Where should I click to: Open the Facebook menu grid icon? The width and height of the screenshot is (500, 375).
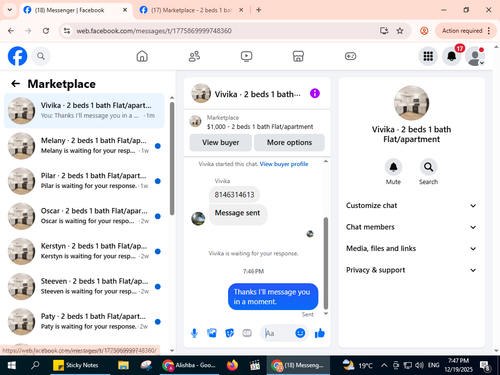pos(428,56)
